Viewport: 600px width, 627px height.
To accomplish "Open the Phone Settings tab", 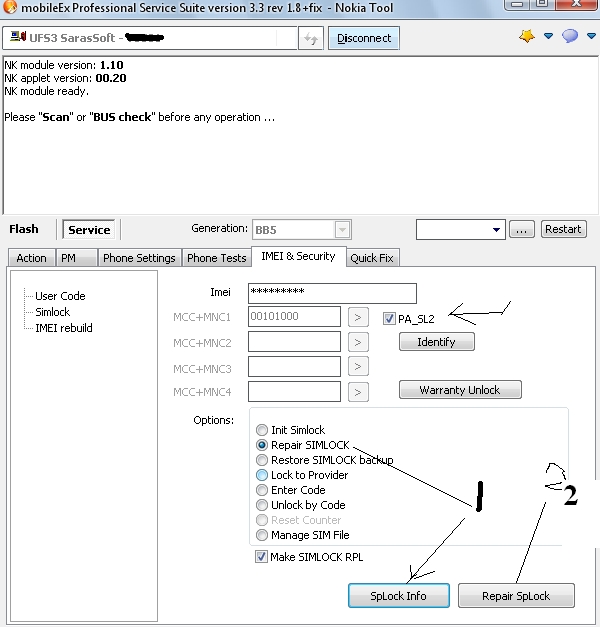I will pos(139,258).
